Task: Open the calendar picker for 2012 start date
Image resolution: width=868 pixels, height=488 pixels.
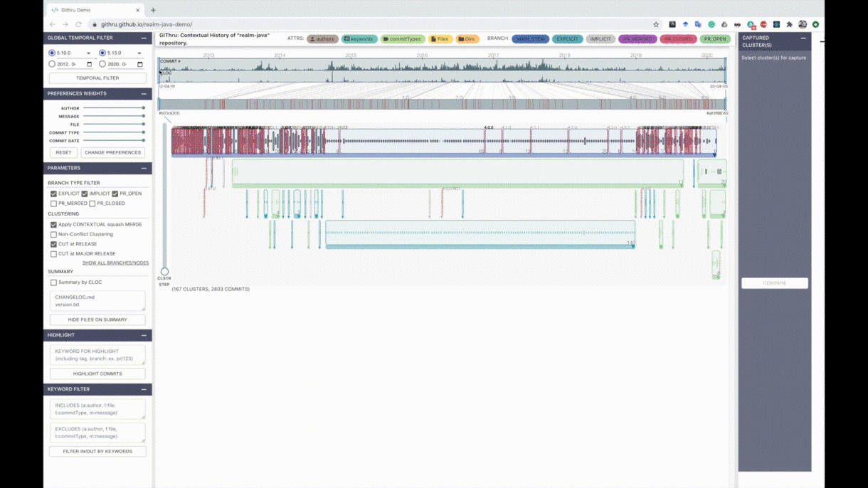Action: 89,64
